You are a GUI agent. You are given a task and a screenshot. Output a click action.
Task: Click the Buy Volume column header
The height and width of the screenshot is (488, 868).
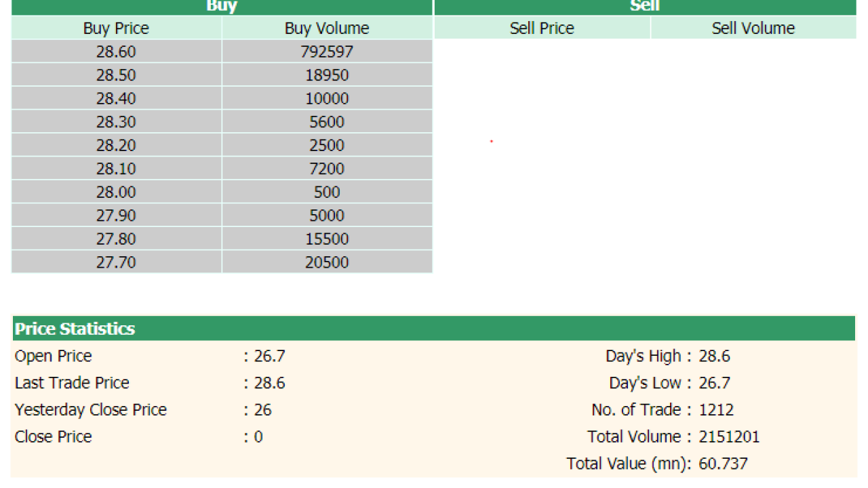(327, 28)
